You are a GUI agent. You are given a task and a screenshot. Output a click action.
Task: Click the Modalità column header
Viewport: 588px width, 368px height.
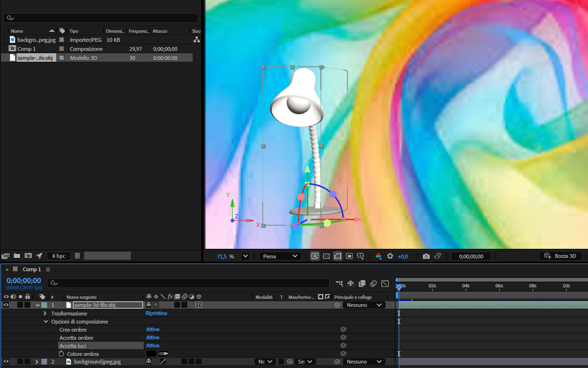(x=264, y=297)
